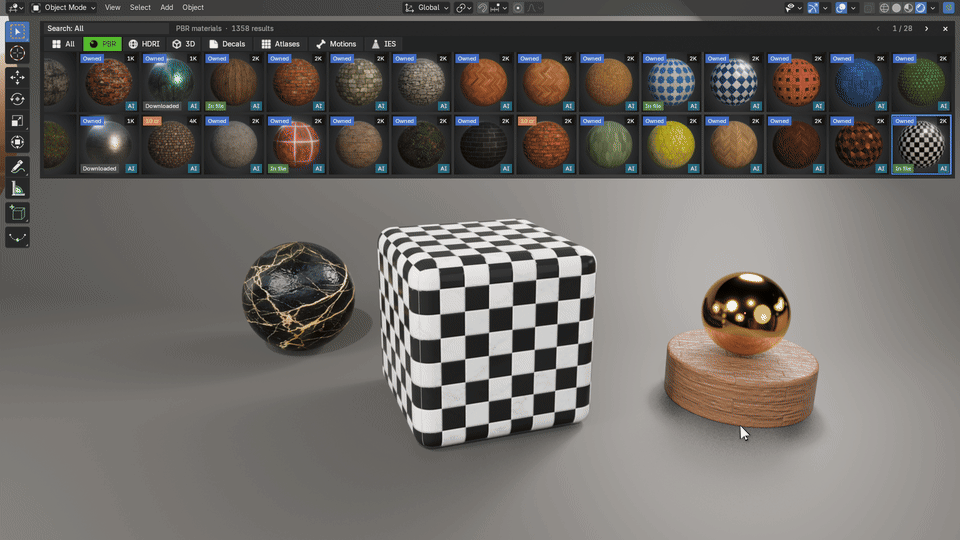Toggle X-ray mode

[868, 8]
